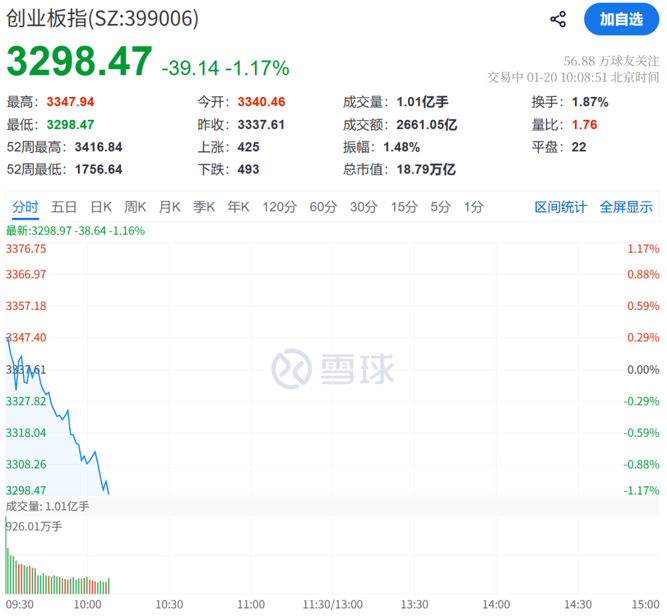This screenshot has width=667, height=616.
Task: Select the 分时 chart tab
Action: 25,207
